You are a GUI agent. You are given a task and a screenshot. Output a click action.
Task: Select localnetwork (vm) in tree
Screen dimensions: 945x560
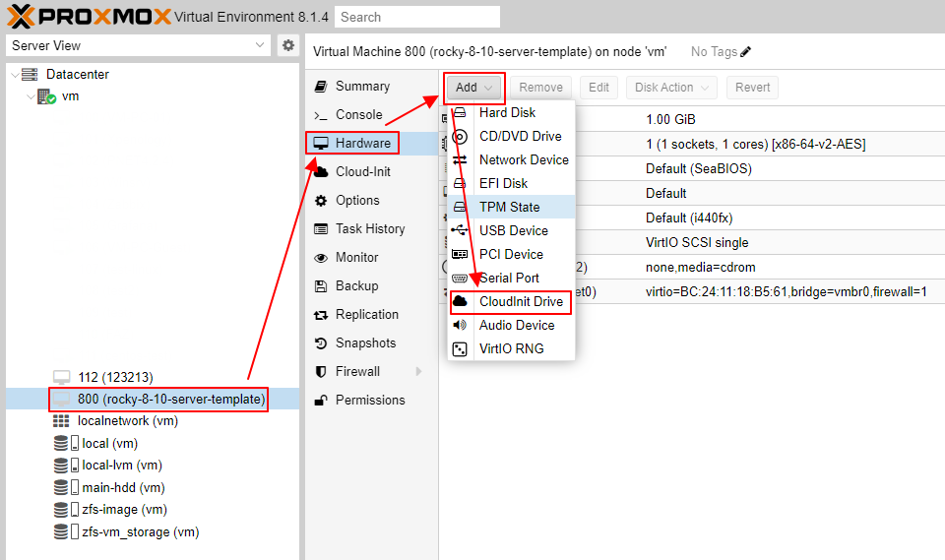click(x=153, y=421)
